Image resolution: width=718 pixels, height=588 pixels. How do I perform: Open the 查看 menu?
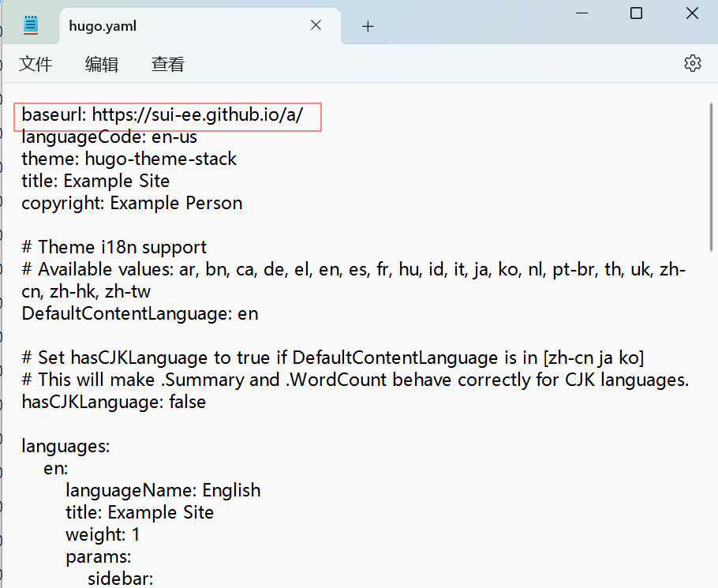coord(168,64)
